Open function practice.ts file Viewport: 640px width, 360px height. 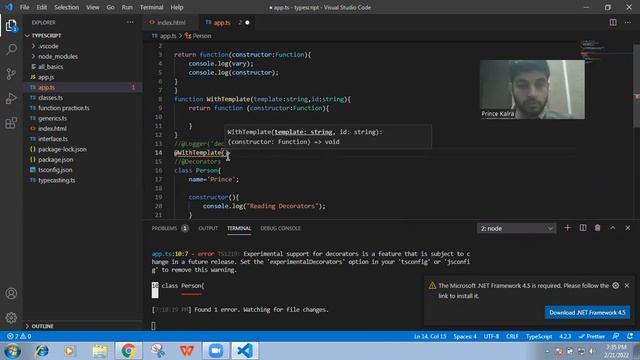pyautogui.click(x=64, y=108)
